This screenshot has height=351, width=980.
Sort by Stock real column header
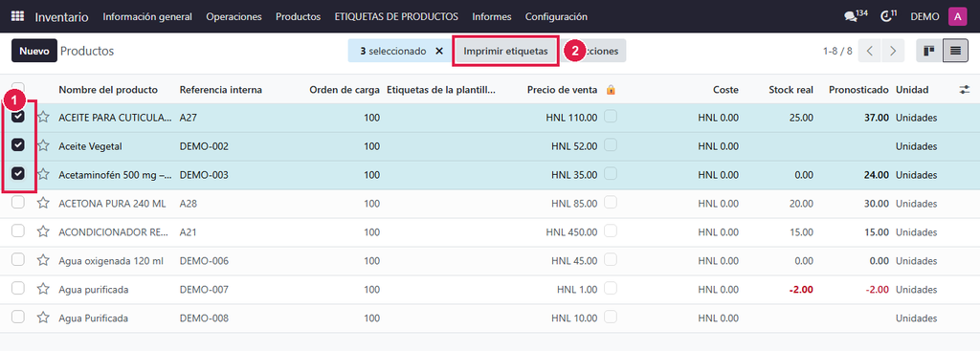point(791,90)
